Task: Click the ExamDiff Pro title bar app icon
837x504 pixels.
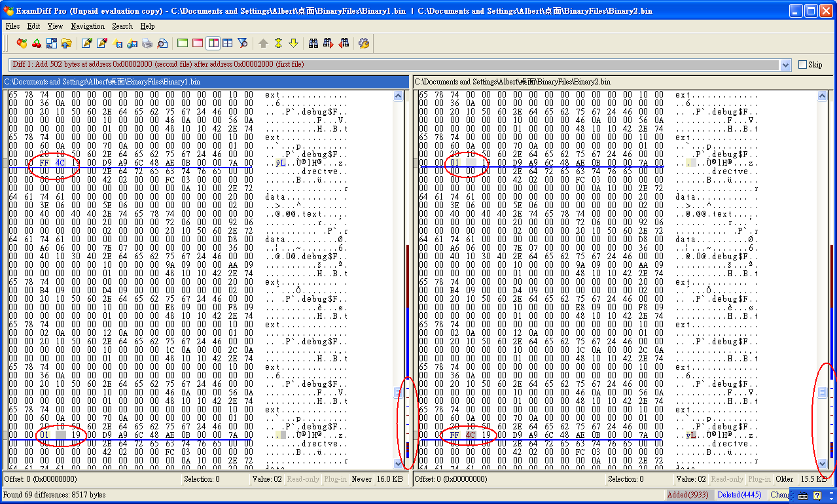Action: (x=9, y=11)
